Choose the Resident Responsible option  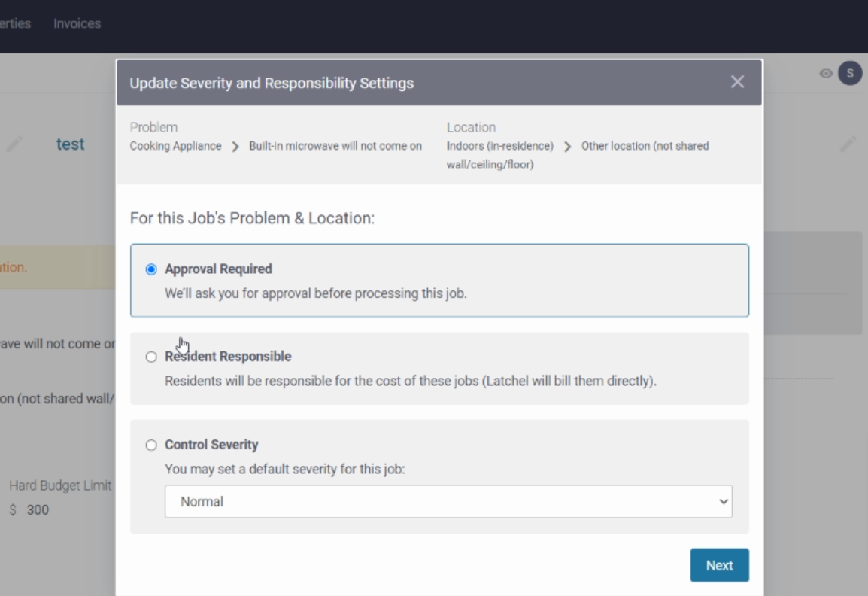151,357
